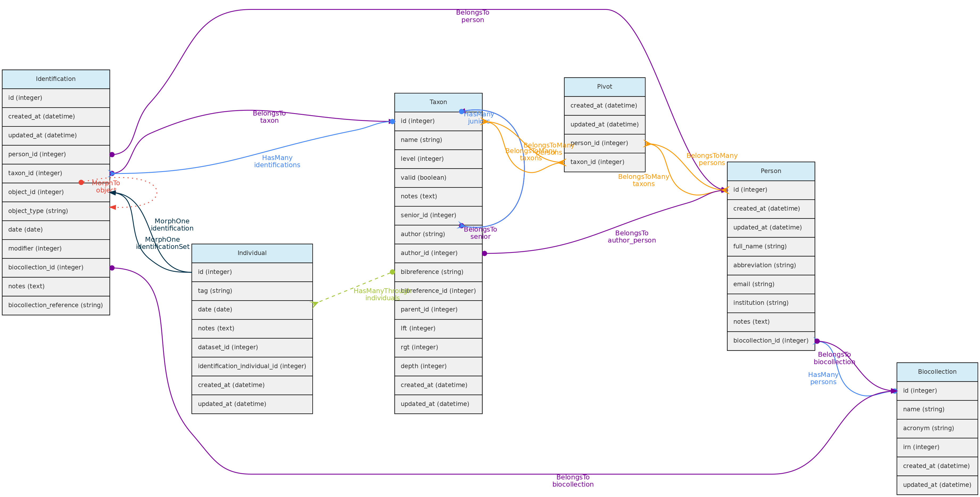Click purple dot beside Person biocollection_id
This screenshot has width=980, height=497.
817,341
